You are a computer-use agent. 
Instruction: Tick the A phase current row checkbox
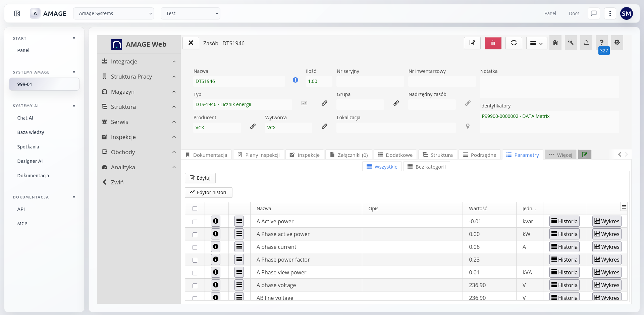[195, 247]
